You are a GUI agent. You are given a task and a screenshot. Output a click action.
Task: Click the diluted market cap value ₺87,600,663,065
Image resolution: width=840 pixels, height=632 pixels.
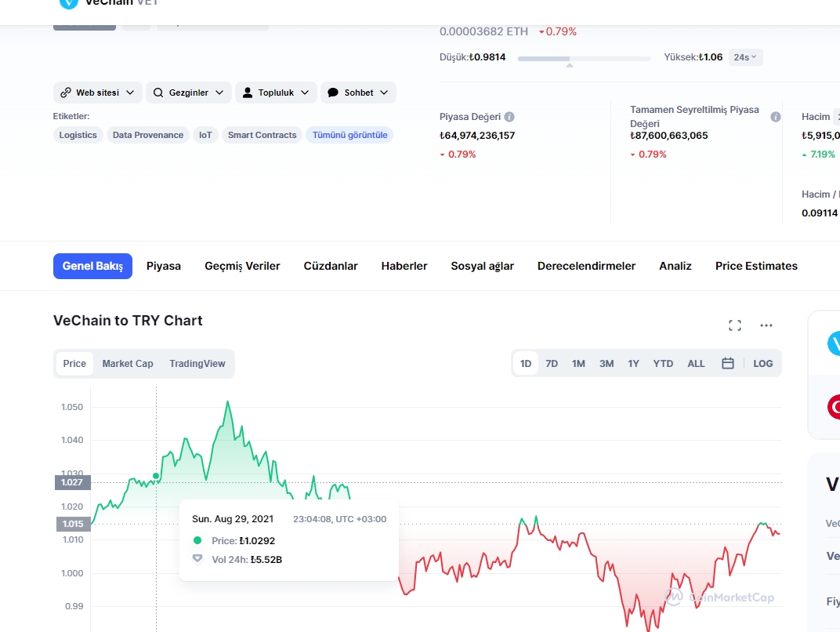click(669, 136)
